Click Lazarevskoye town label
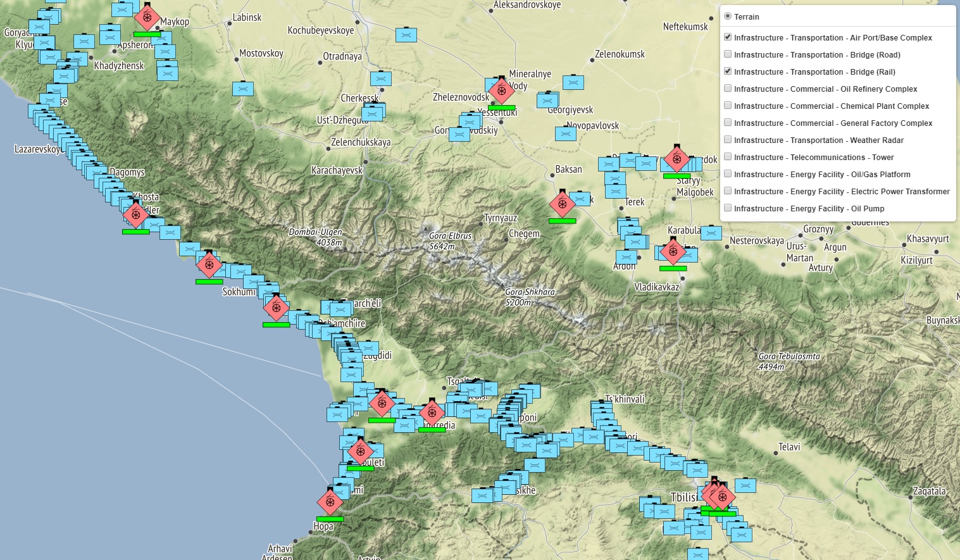Viewport: 960px width, 560px height. click(x=38, y=149)
